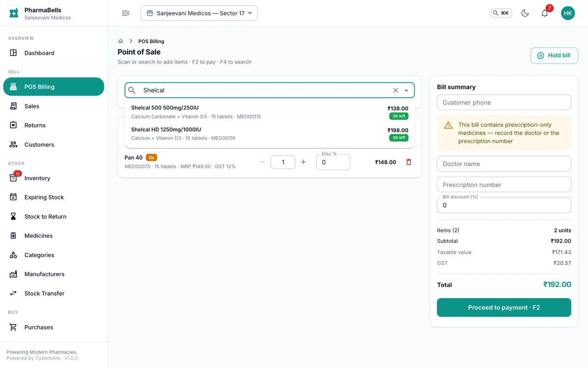Image resolution: width=588 pixels, height=368 pixels.
Task: Navigate to Stock to Return
Action: pyautogui.click(x=54, y=216)
